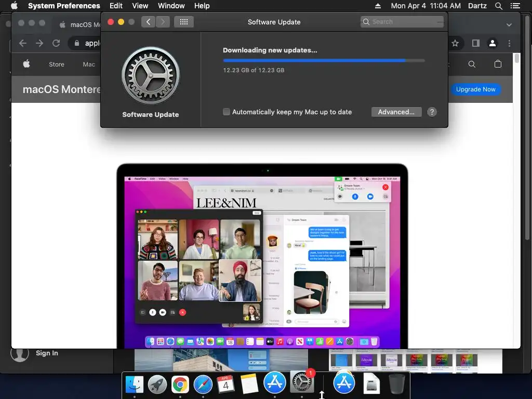Expand Chrome tab search chevron
This screenshot has height=399, width=532.
point(509,25)
